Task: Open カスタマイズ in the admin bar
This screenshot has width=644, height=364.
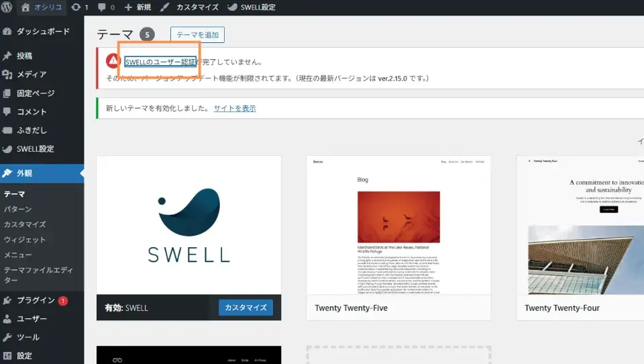Action: [189, 7]
